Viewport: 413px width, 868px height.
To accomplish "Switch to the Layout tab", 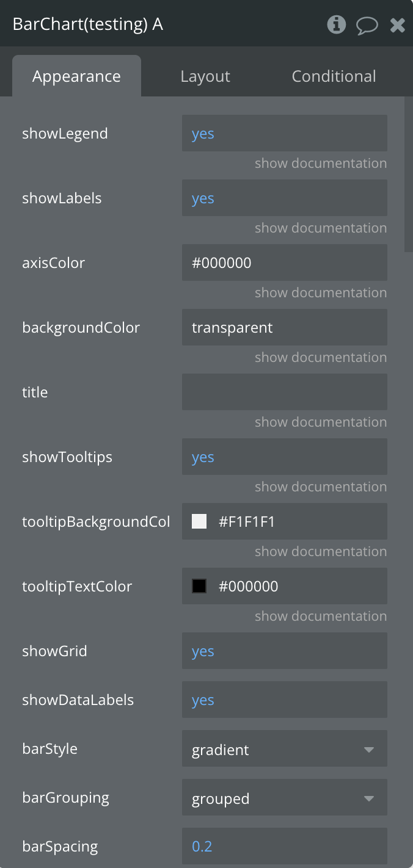I will coord(205,76).
